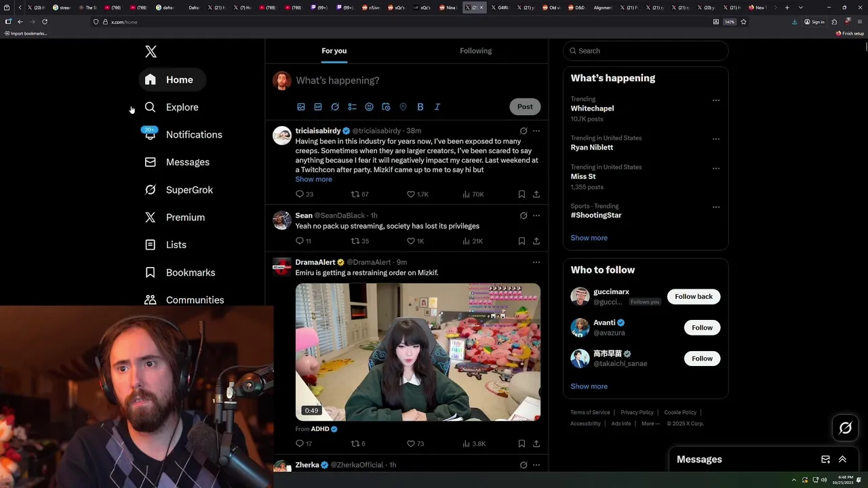Bookmark triciaisabirdy post
Image resolution: width=868 pixels, height=488 pixels.
tap(521, 195)
